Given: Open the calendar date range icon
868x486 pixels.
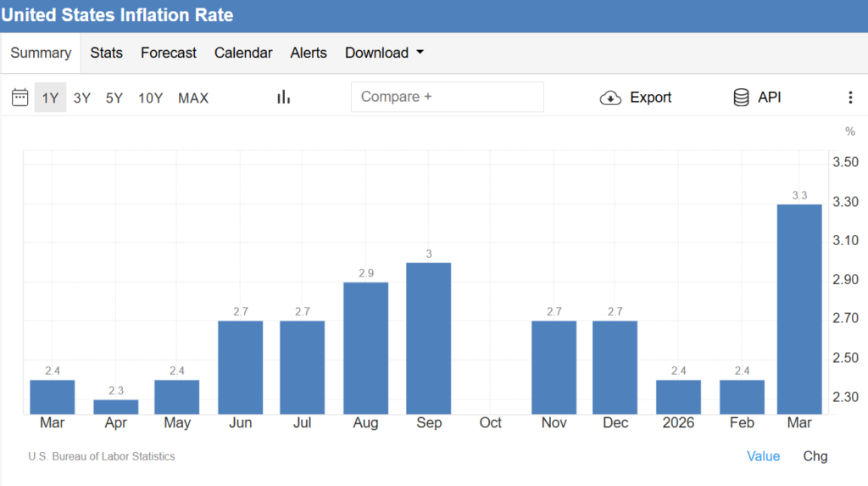Looking at the screenshot, I should [x=20, y=98].
